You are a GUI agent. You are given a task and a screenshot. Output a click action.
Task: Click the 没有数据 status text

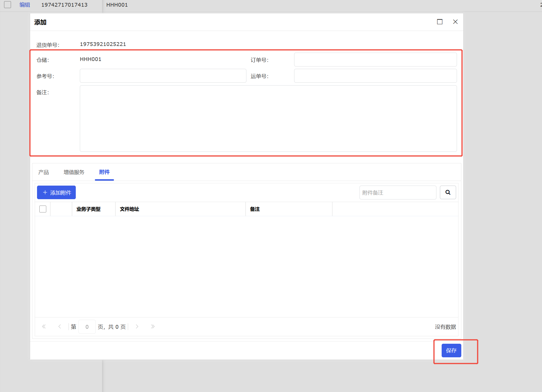[x=445, y=327]
